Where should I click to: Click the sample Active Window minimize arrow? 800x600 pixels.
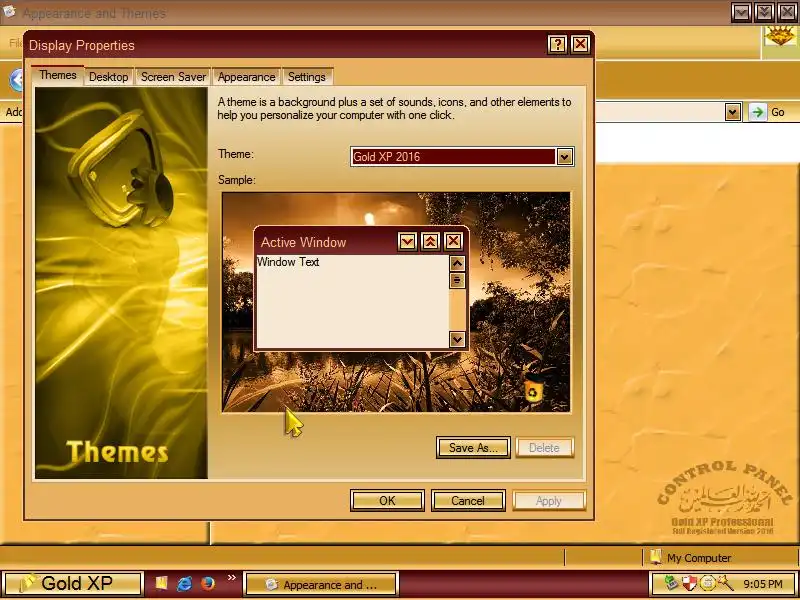coord(407,241)
